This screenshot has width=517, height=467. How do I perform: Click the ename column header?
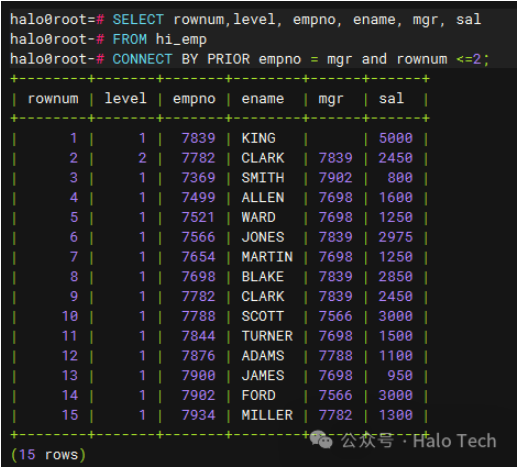click(x=263, y=99)
